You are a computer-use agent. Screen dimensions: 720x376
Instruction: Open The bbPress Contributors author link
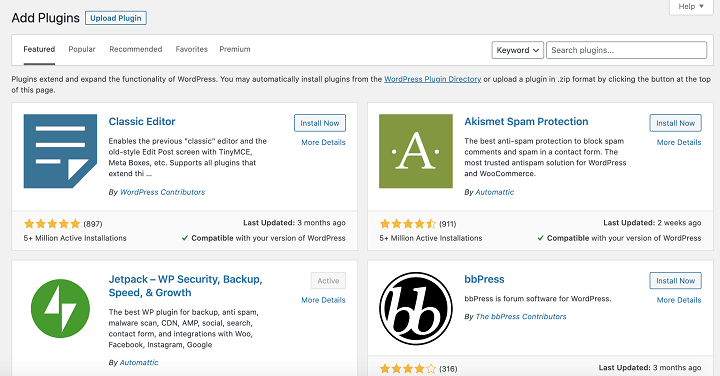pos(521,316)
